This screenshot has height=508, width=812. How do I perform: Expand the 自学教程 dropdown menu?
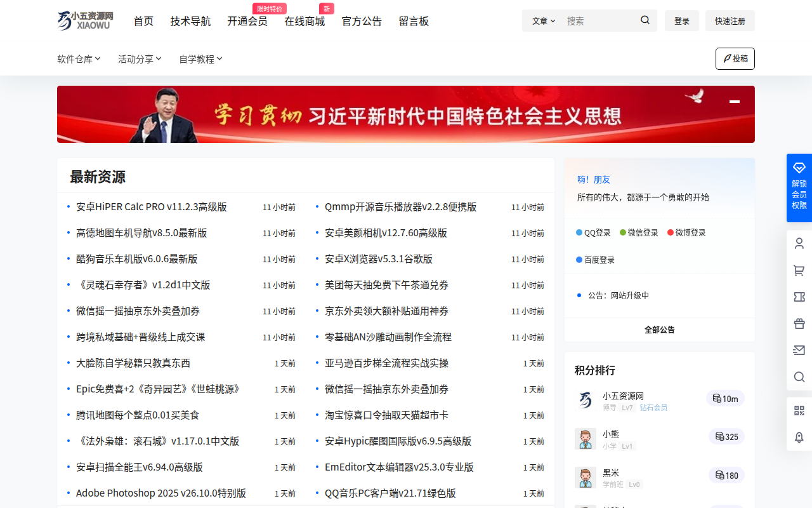(200, 59)
